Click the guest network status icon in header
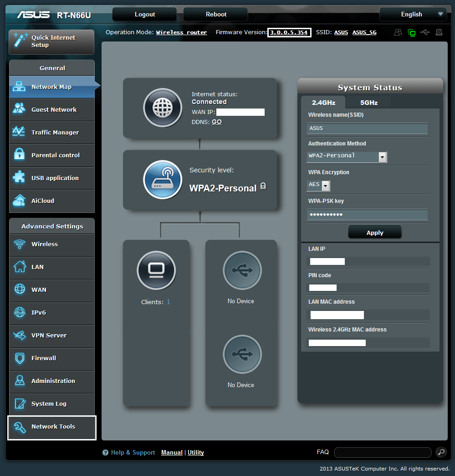Viewport: 455px width, 476px height. [x=398, y=32]
